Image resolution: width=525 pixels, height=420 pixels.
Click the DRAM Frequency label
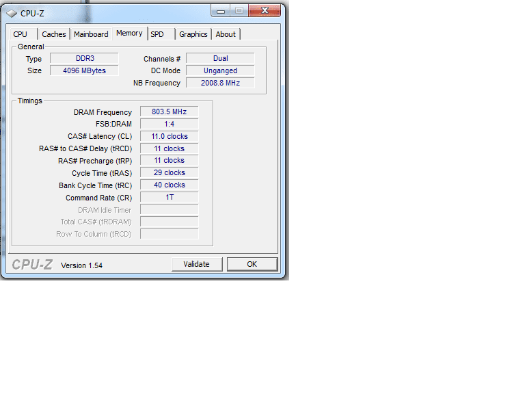coord(103,112)
